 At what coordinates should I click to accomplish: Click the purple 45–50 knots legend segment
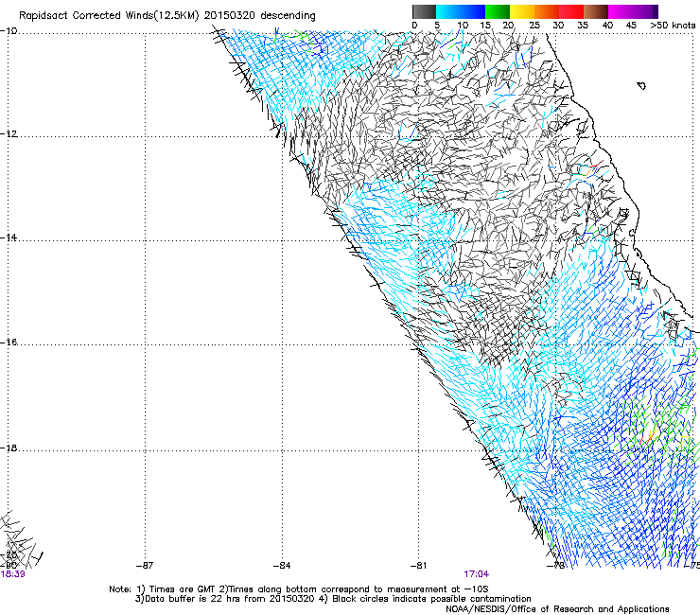pyautogui.click(x=645, y=11)
